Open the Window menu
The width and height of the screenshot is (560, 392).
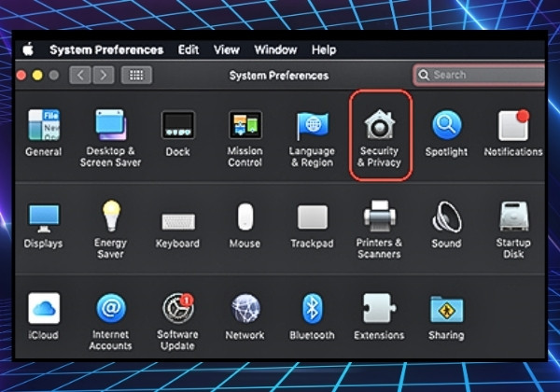tap(275, 49)
